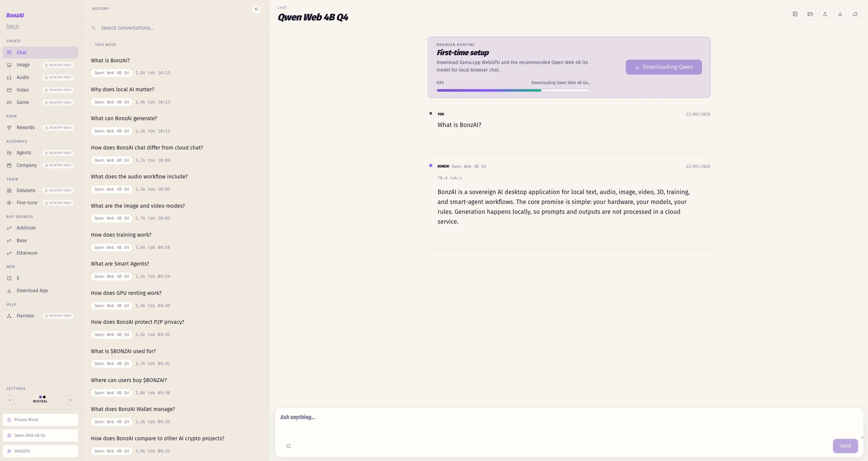Click the Downloading Qwen button
Image resolution: width=868 pixels, height=461 pixels.
[664, 67]
